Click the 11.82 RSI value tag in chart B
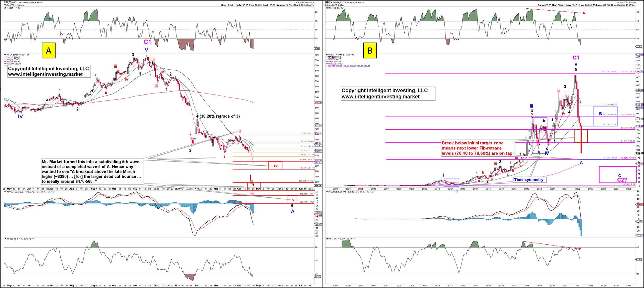This screenshot has height=288, width=644. (x=639, y=47)
